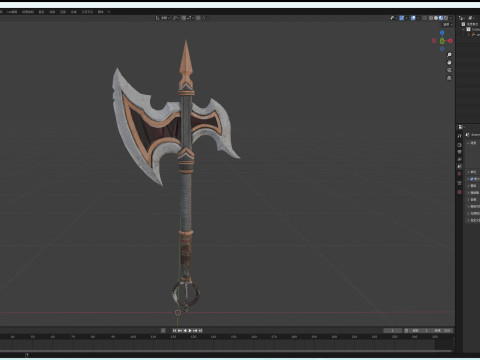Toggle the blue checkbox in Scene properties
The image size is (480, 360).
472,179
